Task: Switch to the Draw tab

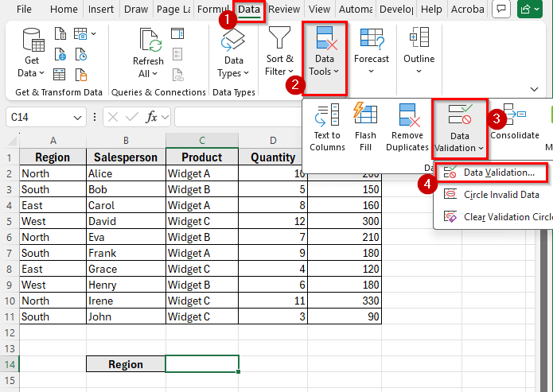Action: (136, 10)
